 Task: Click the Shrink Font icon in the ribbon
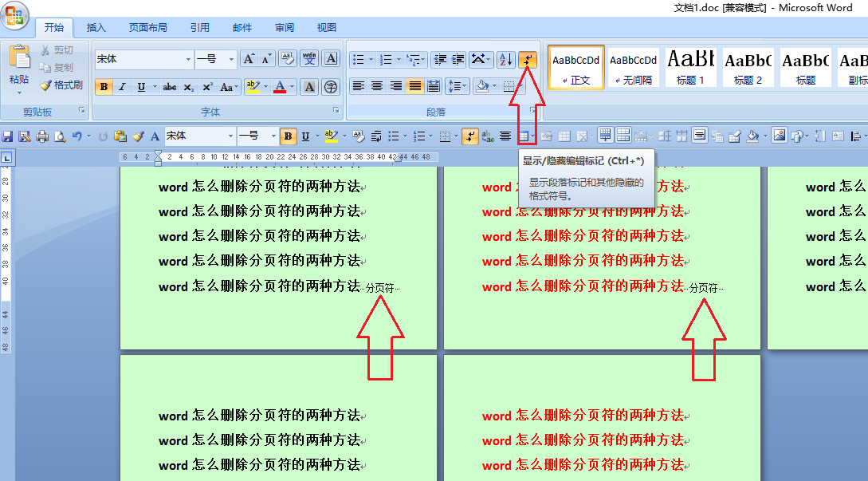click(x=266, y=59)
